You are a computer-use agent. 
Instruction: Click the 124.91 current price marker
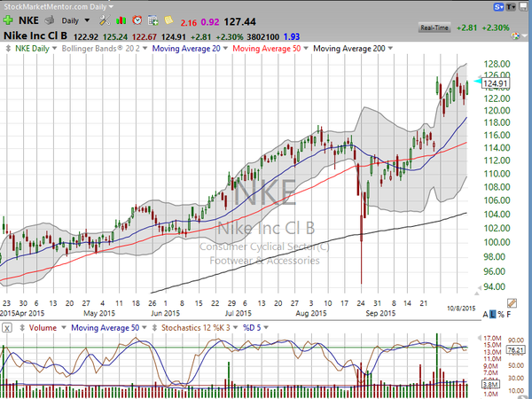495,83
